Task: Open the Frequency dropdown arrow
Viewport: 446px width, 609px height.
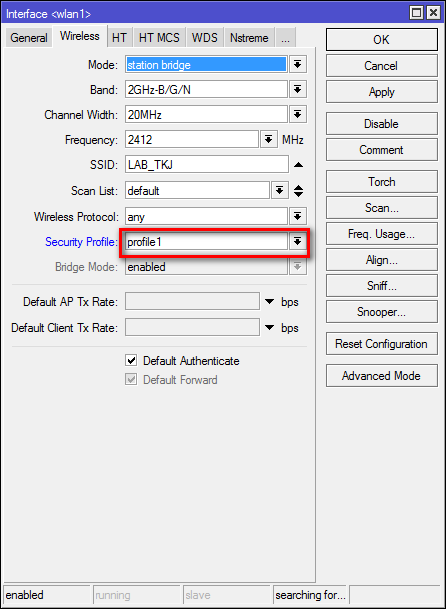Action: pyautogui.click(x=268, y=139)
